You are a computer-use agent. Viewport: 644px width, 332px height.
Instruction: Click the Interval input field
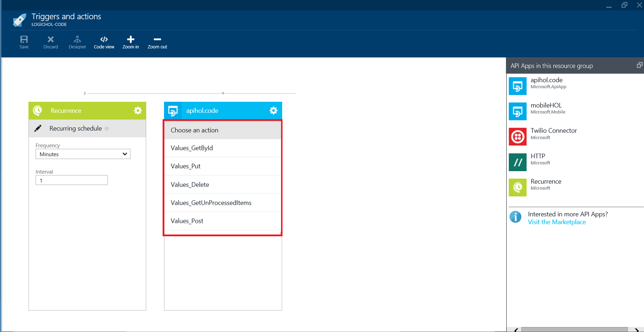tap(72, 180)
